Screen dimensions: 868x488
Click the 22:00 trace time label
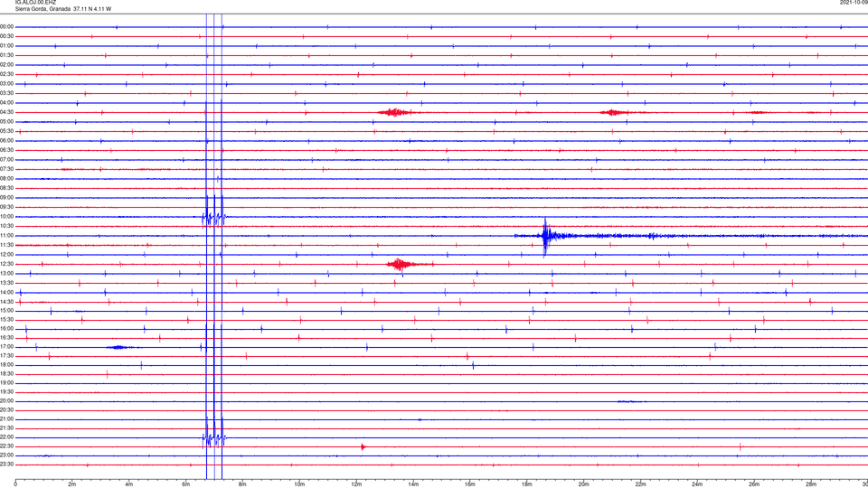click(7, 437)
